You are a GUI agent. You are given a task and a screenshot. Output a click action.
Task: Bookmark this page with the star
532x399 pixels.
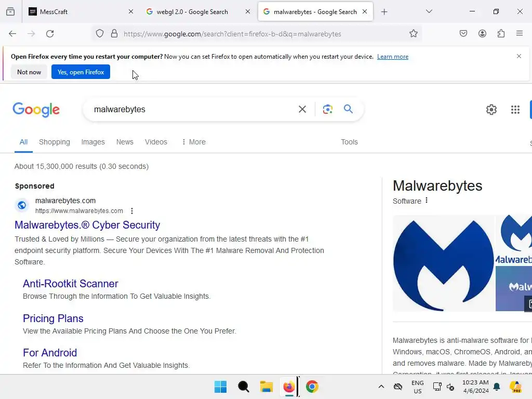pos(413,34)
